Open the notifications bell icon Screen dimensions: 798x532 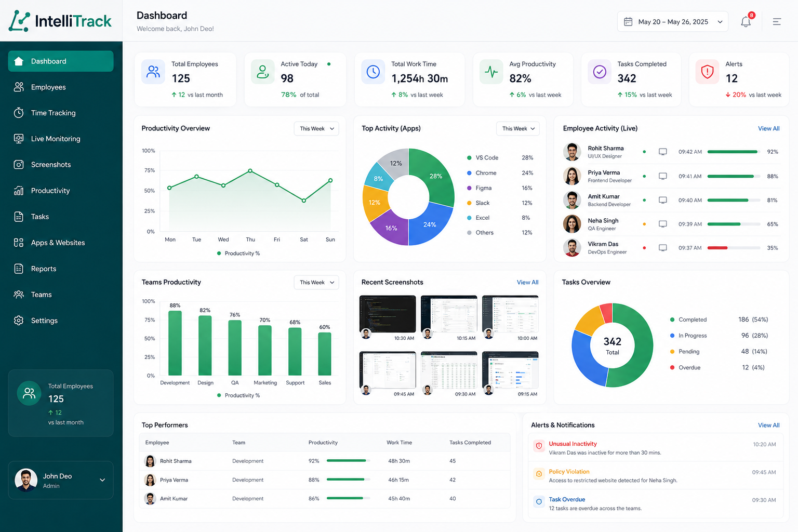(x=746, y=21)
